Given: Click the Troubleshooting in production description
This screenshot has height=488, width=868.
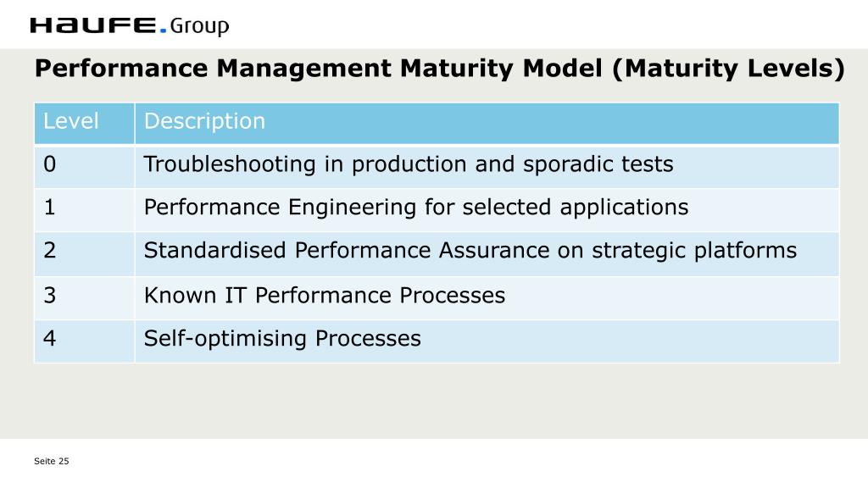Looking at the screenshot, I should point(409,164).
